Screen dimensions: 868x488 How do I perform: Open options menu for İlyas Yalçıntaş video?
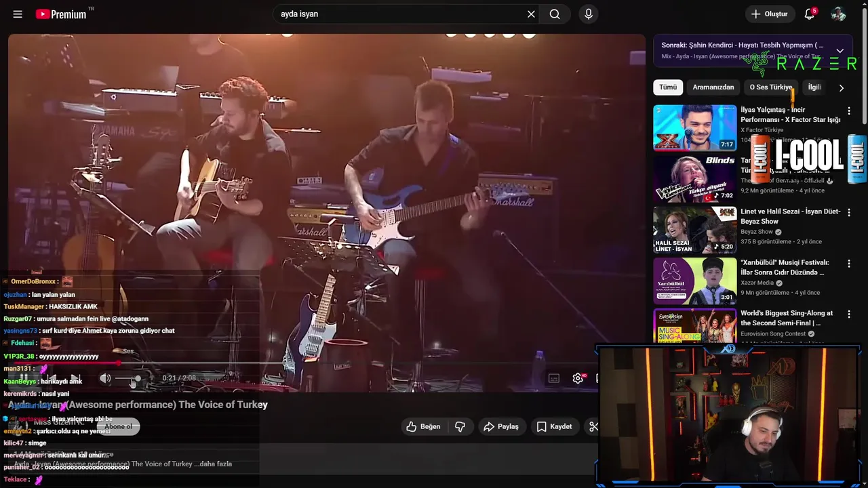click(848, 110)
